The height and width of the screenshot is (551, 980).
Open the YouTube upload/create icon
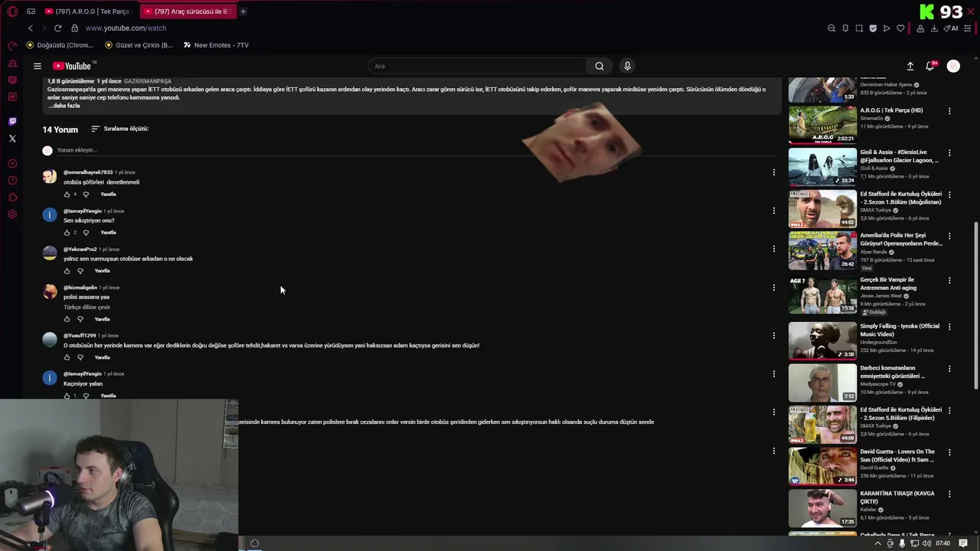910,66
